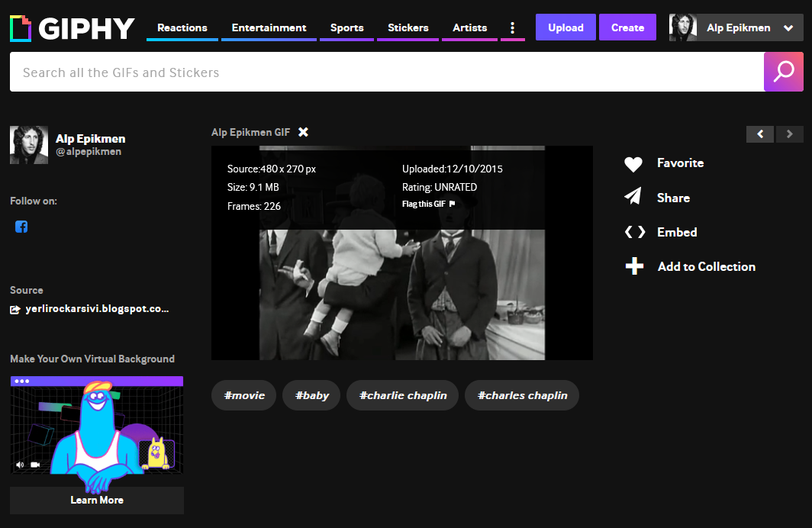812x528 pixels.
Task: Click the Favorite label
Action: click(680, 163)
